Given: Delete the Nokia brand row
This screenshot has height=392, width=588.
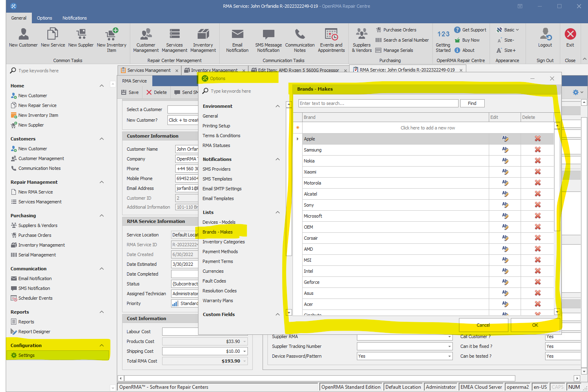Looking at the screenshot, I should pyautogui.click(x=538, y=161).
